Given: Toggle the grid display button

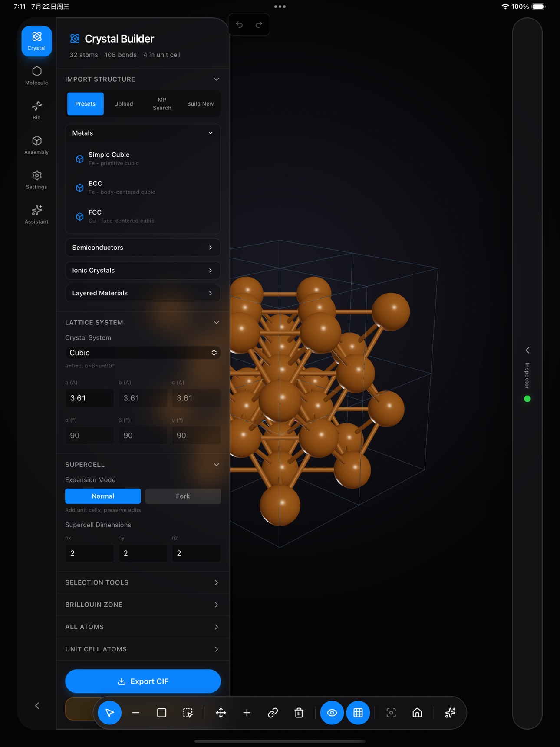Looking at the screenshot, I should [358, 713].
